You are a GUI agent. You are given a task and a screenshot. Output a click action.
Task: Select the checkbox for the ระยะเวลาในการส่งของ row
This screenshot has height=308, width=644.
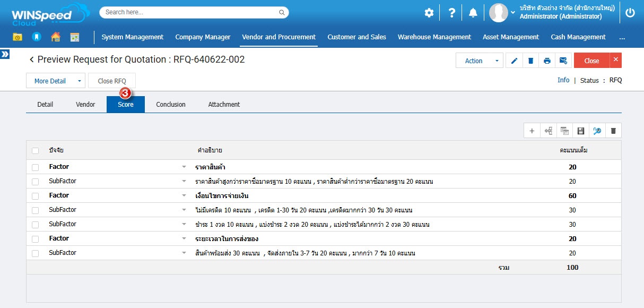pos(35,239)
